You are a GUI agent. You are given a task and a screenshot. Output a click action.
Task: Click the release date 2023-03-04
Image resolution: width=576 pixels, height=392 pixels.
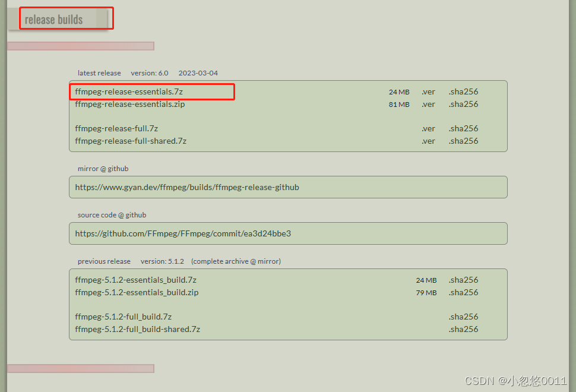point(198,72)
